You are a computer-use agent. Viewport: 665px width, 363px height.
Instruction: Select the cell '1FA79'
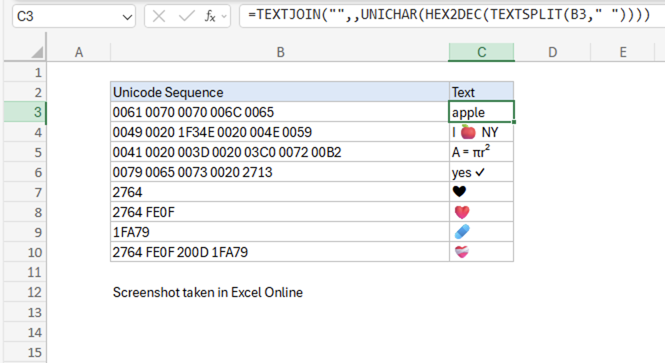coord(280,232)
